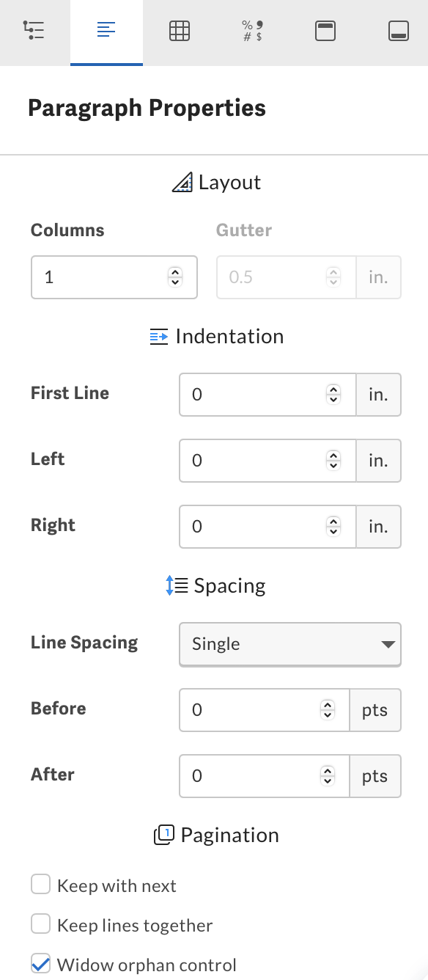428x980 pixels.
Task: Open the header properties tab icon
Action: [x=325, y=31]
